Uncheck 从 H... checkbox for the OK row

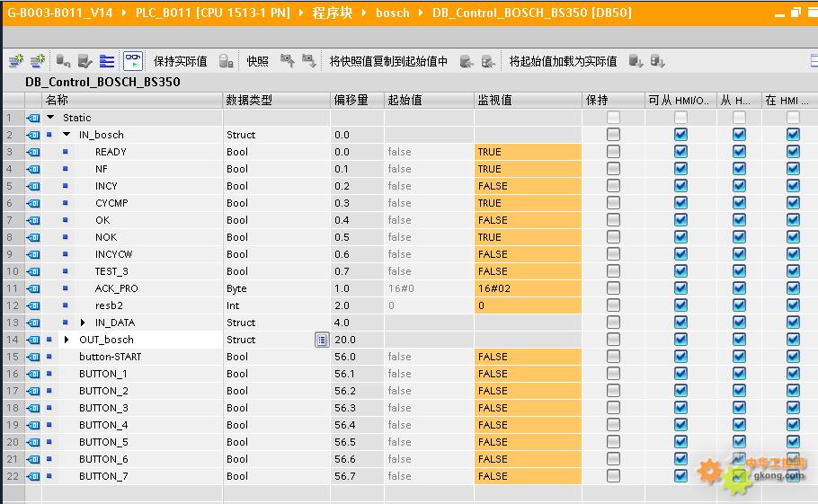click(x=739, y=220)
